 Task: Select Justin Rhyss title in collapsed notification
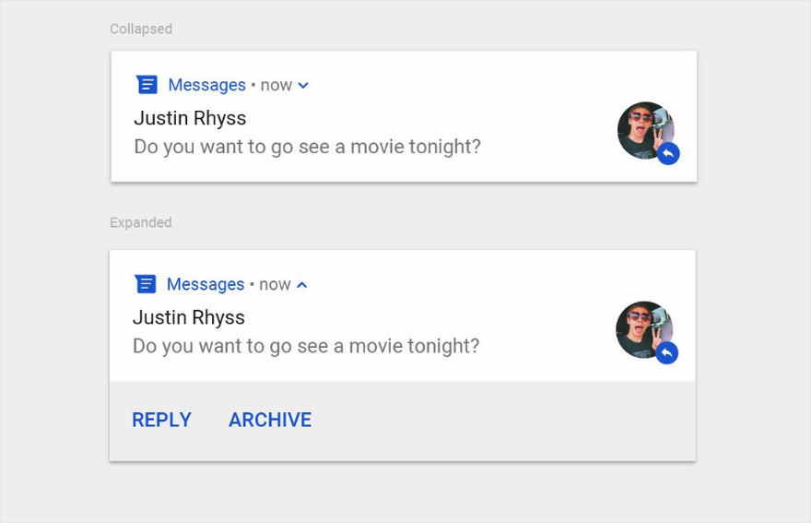[190, 118]
